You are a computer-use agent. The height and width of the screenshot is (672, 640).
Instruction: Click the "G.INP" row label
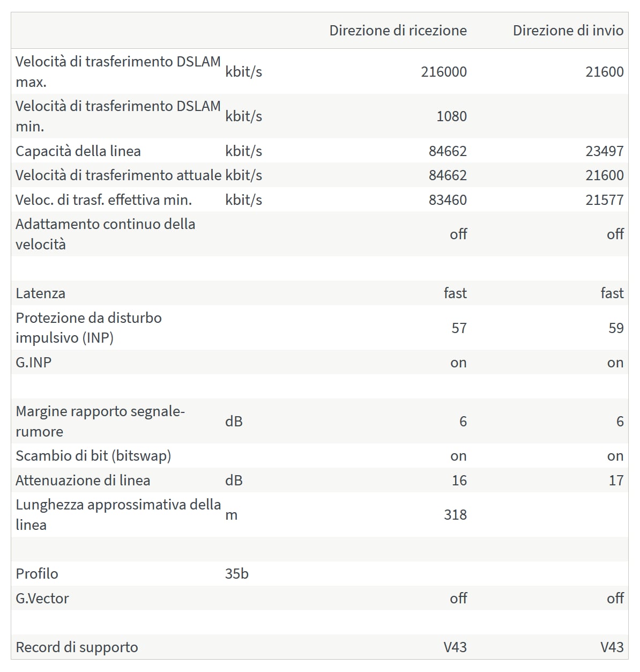point(34,363)
